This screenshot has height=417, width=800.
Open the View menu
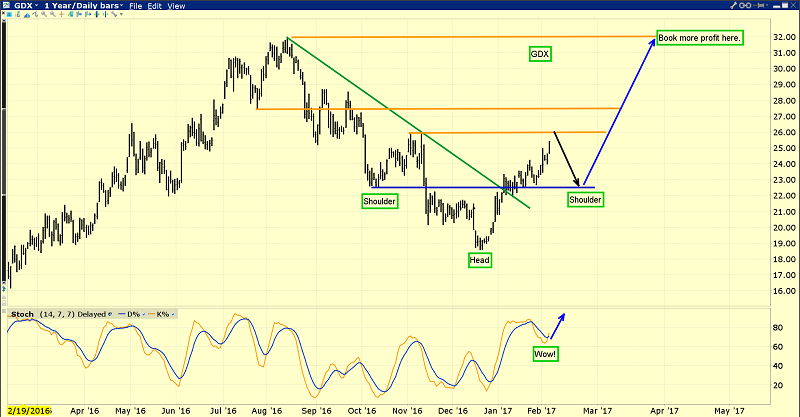(x=176, y=6)
